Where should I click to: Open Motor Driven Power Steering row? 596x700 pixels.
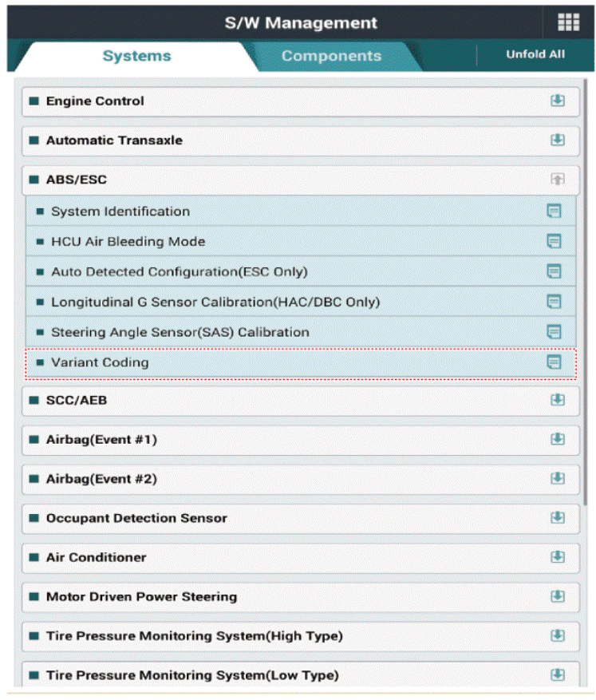tap(141, 596)
